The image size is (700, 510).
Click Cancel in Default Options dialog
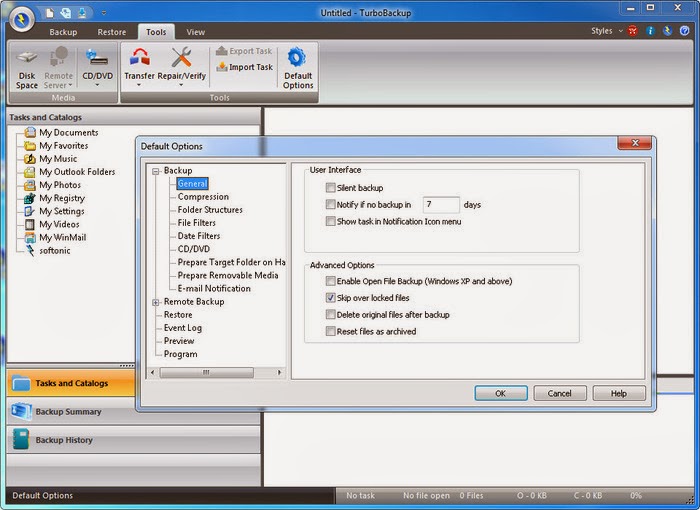click(559, 393)
